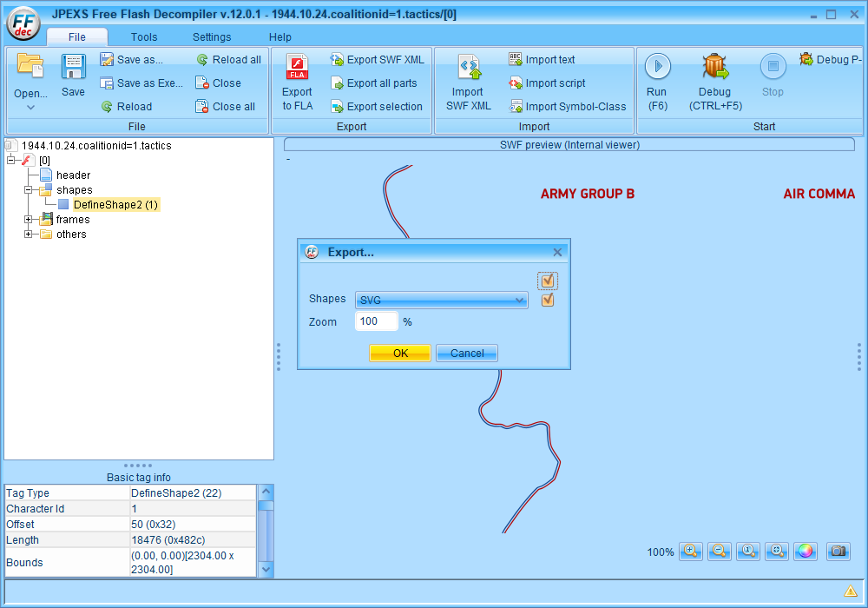Image resolution: width=868 pixels, height=608 pixels.
Task: Click the Character Id row label
Action: 35,508
